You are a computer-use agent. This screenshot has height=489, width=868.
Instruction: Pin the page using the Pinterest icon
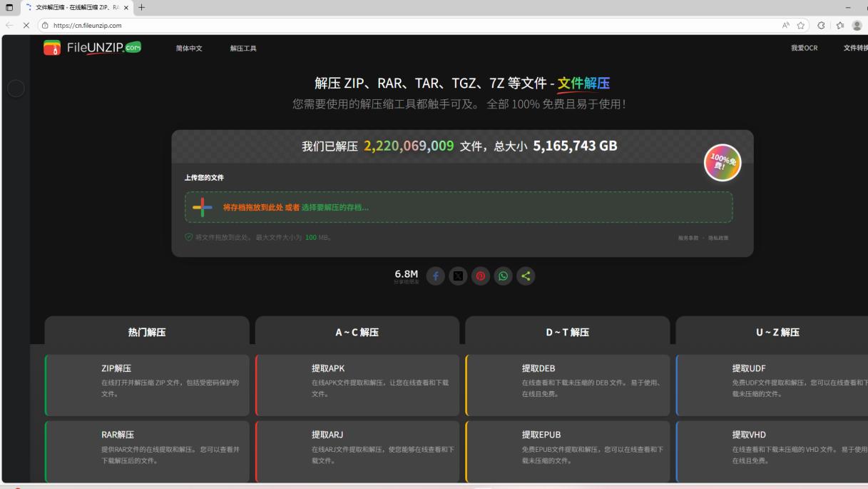click(x=481, y=276)
